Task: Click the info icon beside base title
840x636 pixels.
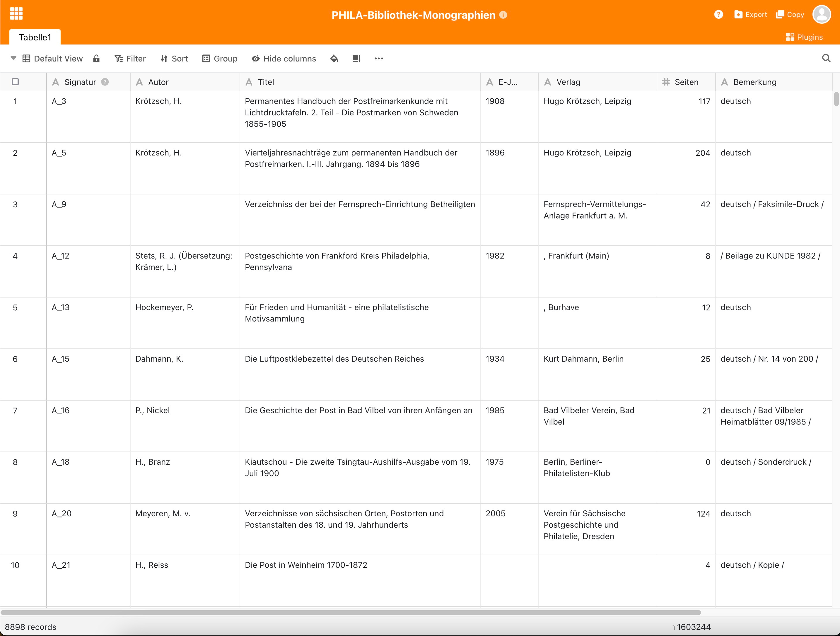Action: [x=503, y=15]
